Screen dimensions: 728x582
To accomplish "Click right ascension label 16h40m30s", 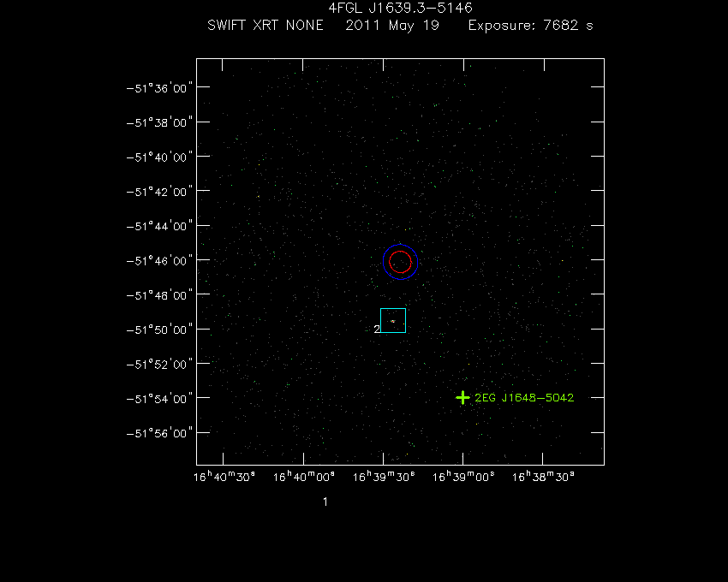I will (224, 477).
